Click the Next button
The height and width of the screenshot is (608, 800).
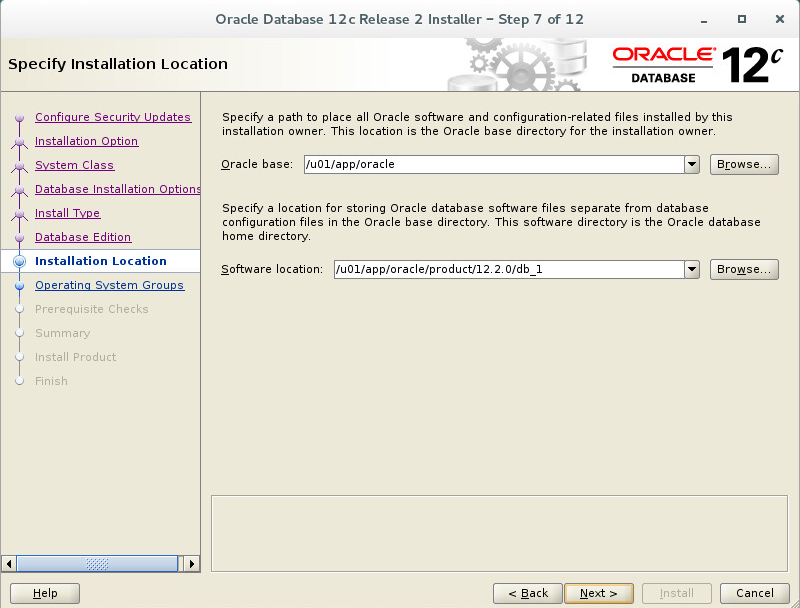[x=599, y=593]
